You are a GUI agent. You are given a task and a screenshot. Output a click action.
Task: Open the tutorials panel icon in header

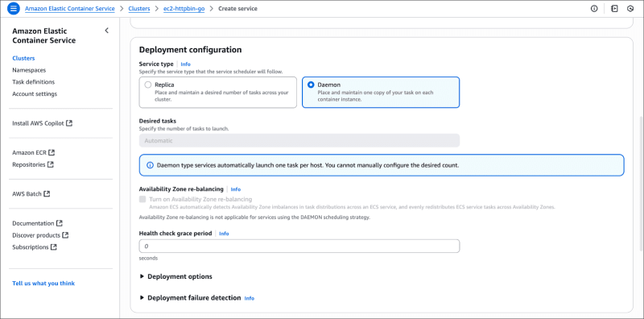[614, 9]
